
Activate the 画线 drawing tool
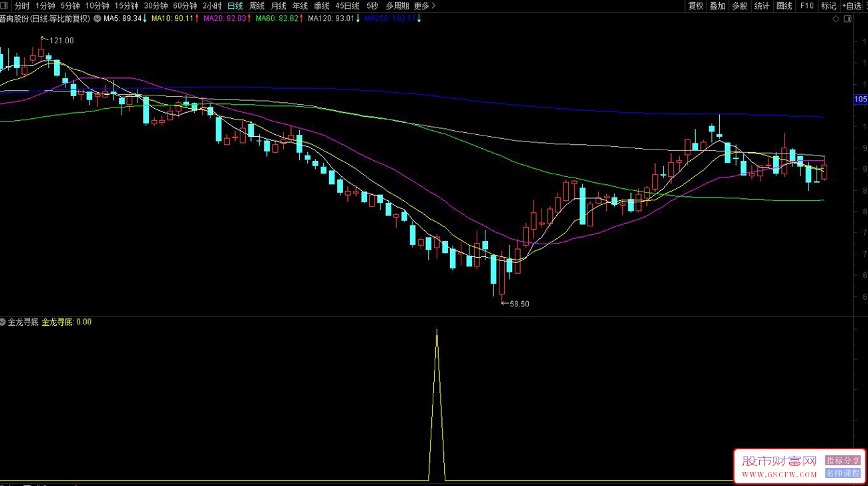[x=785, y=5]
